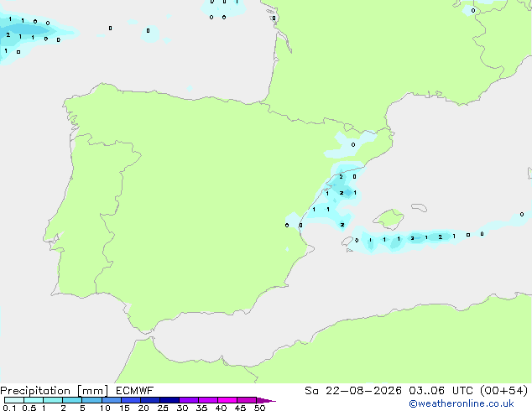Click the dark blue 25-30 legend swatch

point(170,400)
